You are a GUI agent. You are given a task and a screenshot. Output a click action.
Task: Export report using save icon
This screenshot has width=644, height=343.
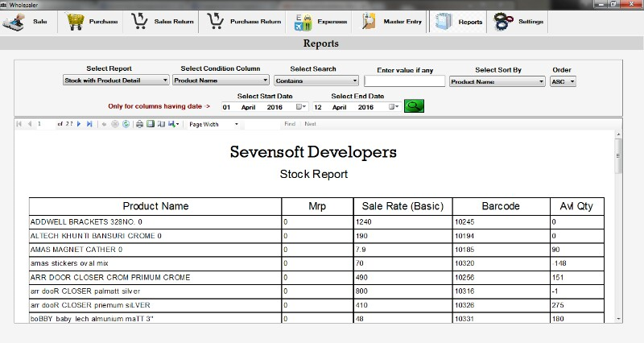[173, 124]
